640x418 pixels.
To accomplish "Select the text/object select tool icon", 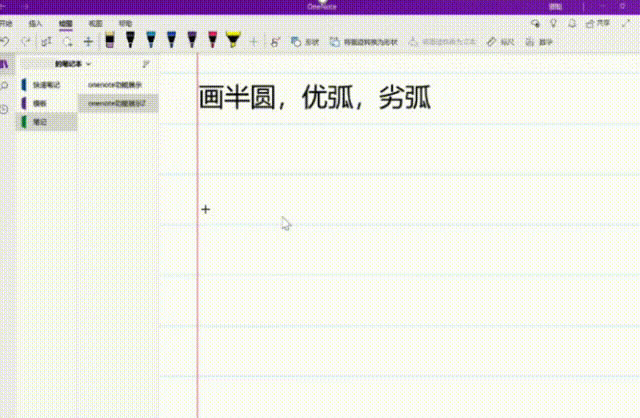I will coord(46,42).
